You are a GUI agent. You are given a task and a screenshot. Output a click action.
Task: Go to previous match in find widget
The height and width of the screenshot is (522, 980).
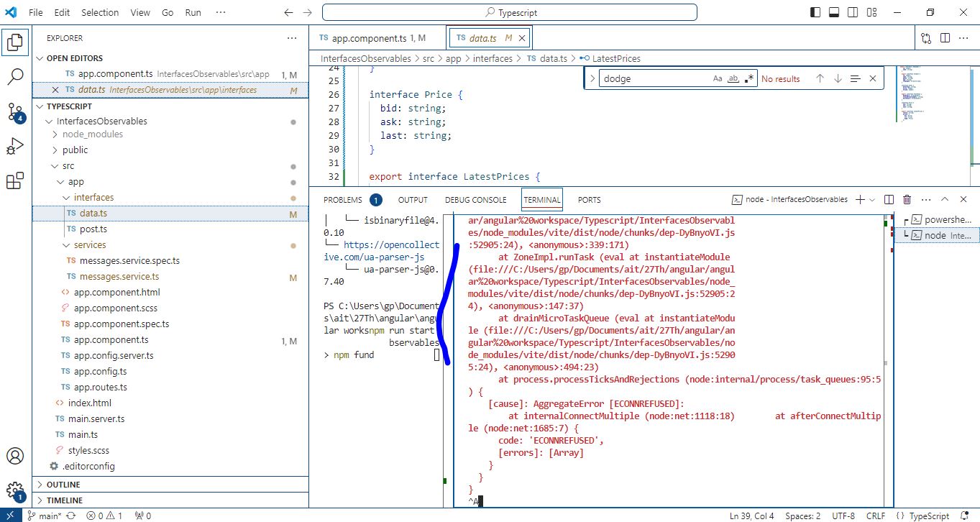(820, 78)
